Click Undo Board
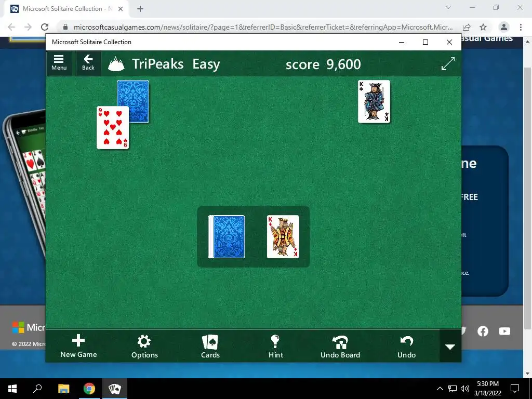Screen dimensions: 532x399 tap(340, 346)
